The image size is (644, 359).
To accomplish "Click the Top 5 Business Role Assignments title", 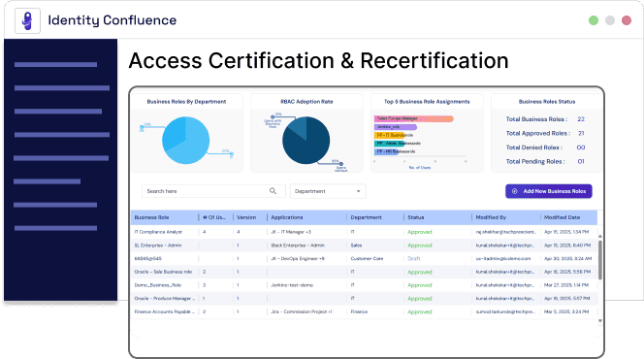I will [427, 102].
